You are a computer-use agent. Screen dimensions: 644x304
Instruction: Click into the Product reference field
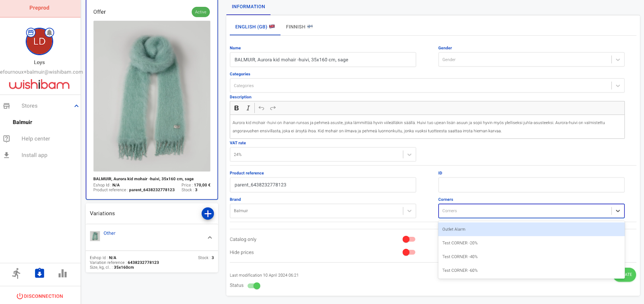point(323,185)
